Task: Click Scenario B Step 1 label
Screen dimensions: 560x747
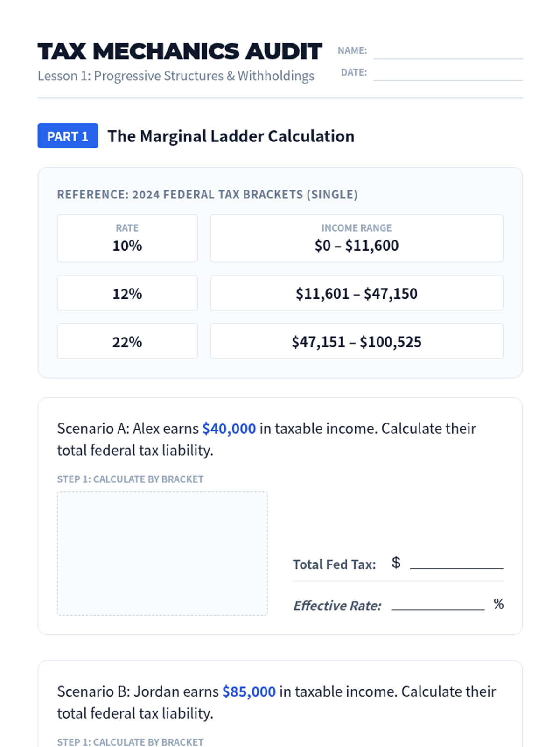Action: (130, 742)
